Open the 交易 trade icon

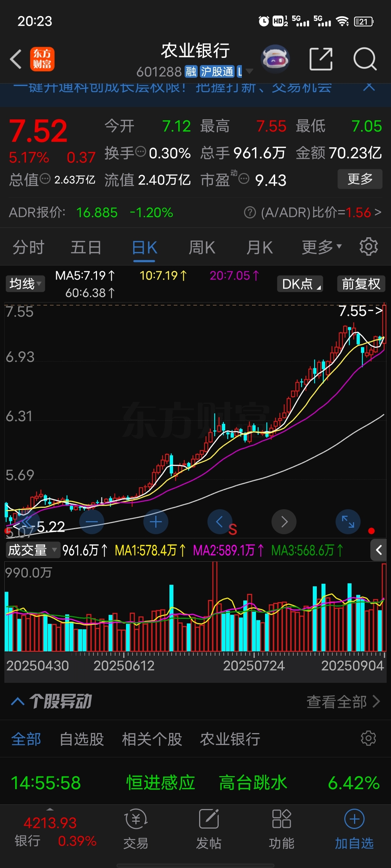tap(136, 828)
